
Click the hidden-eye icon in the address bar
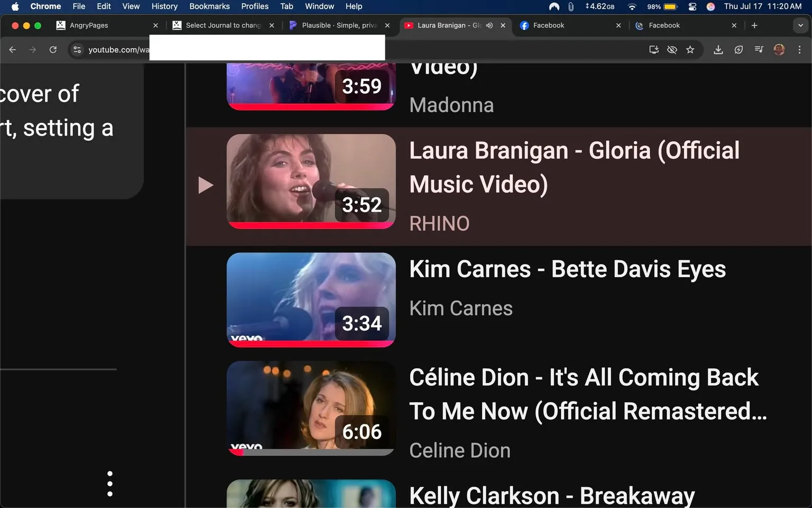pos(672,49)
